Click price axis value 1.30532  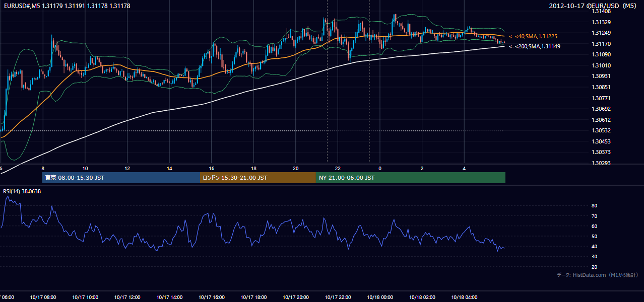click(x=602, y=130)
